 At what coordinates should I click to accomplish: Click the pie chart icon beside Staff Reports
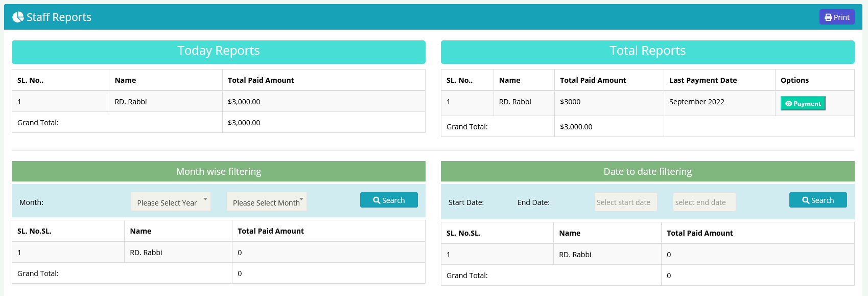click(x=18, y=17)
